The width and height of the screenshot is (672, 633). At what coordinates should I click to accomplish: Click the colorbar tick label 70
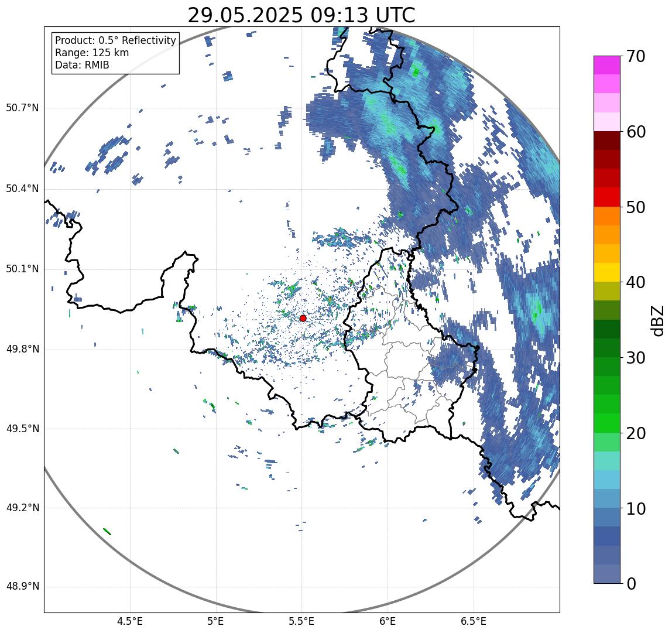pyautogui.click(x=635, y=56)
